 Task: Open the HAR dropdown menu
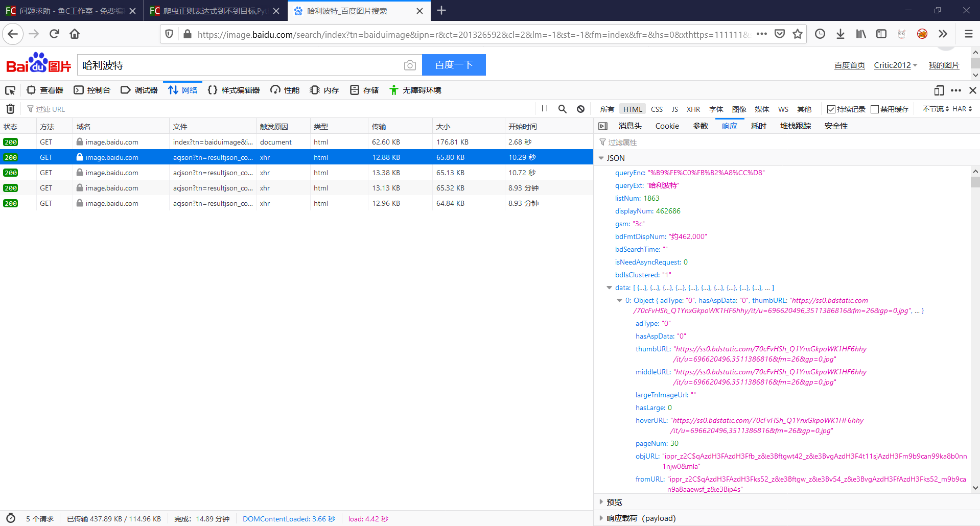coord(962,109)
